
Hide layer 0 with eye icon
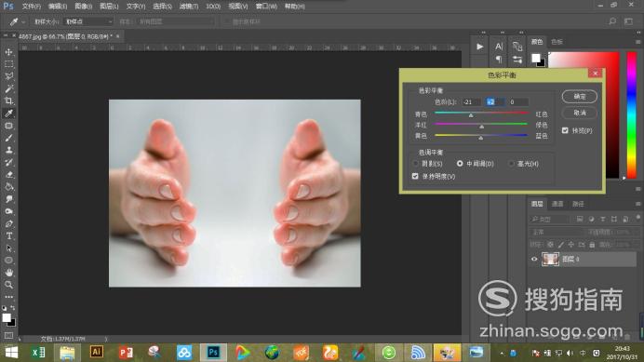(x=534, y=259)
